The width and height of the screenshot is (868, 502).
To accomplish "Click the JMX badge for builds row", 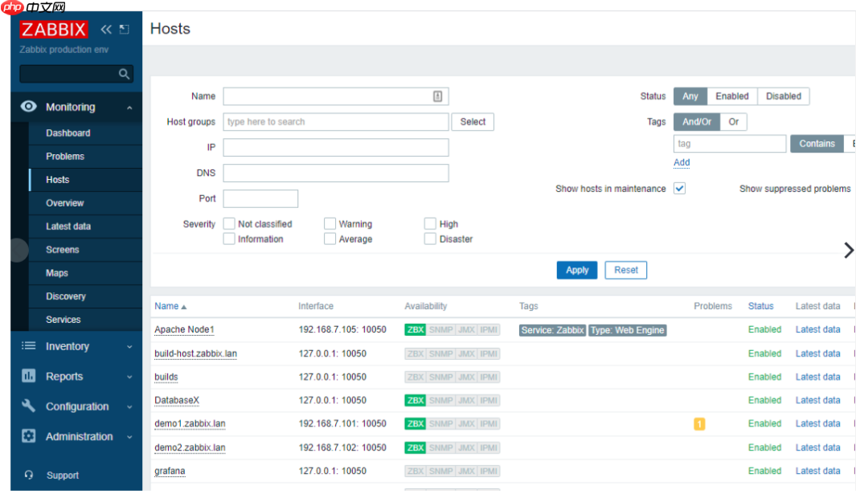I will [x=467, y=377].
